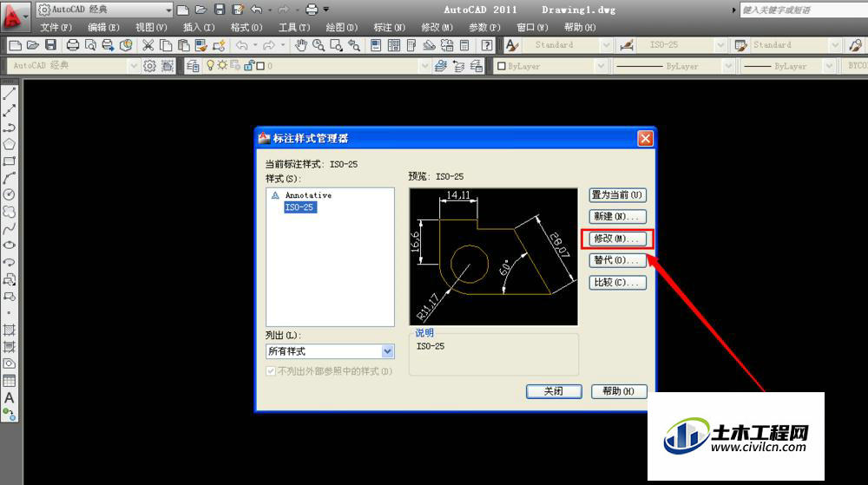Click the Zoom Previous icon
Screen dimensions: 868x485
[354, 45]
